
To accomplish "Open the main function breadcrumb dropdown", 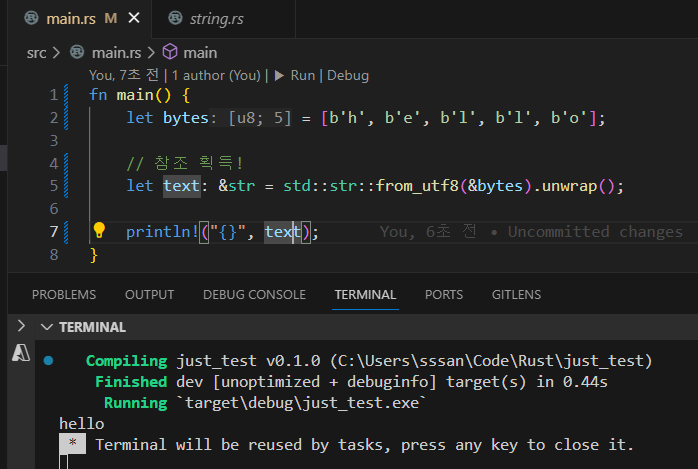I will click(200, 52).
